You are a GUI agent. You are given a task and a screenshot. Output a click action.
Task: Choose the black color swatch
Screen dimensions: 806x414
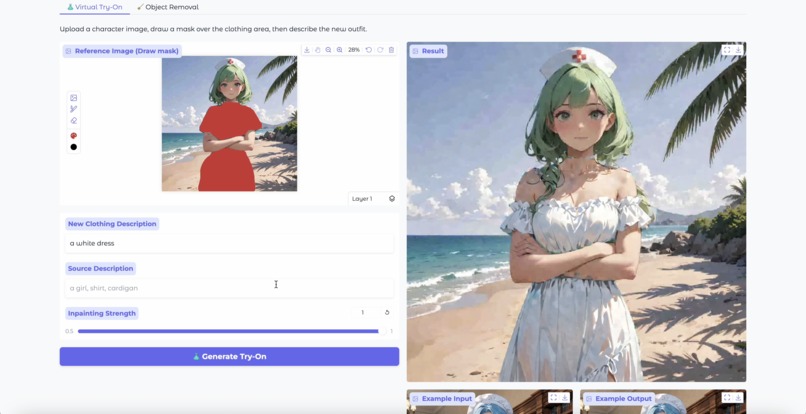tap(74, 147)
